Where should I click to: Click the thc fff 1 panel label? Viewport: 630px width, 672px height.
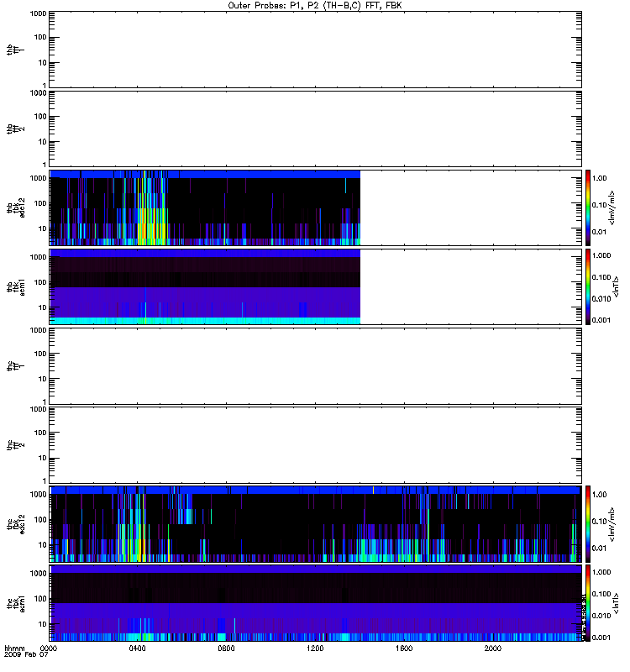point(15,366)
